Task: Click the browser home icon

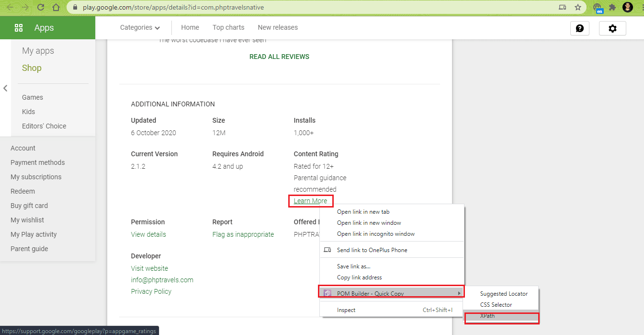Action: click(x=56, y=7)
